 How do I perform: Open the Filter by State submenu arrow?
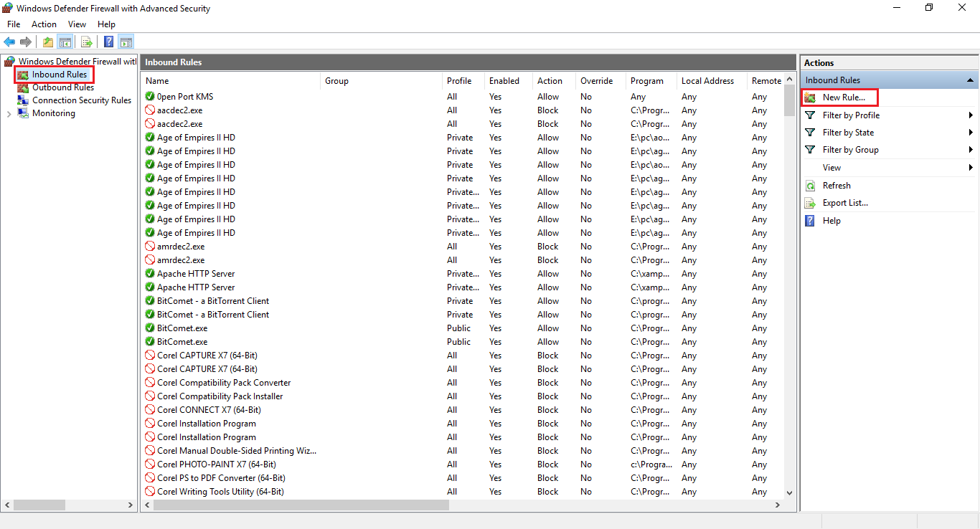(x=971, y=133)
